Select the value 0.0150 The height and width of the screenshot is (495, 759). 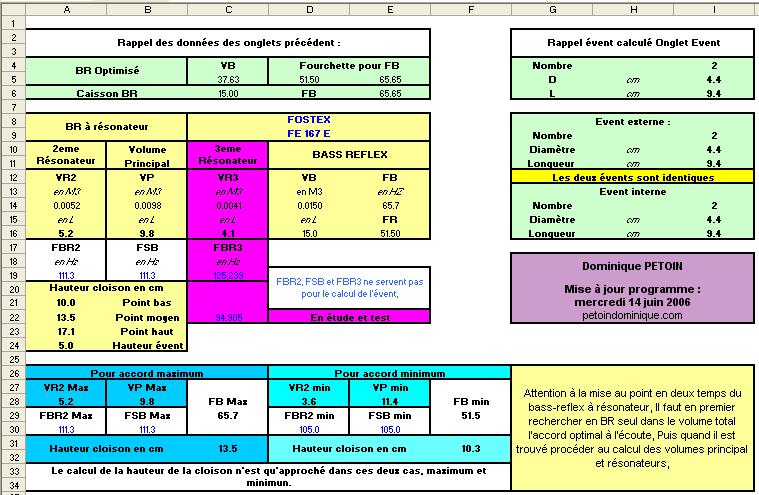pyautogui.click(x=309, y=206)
